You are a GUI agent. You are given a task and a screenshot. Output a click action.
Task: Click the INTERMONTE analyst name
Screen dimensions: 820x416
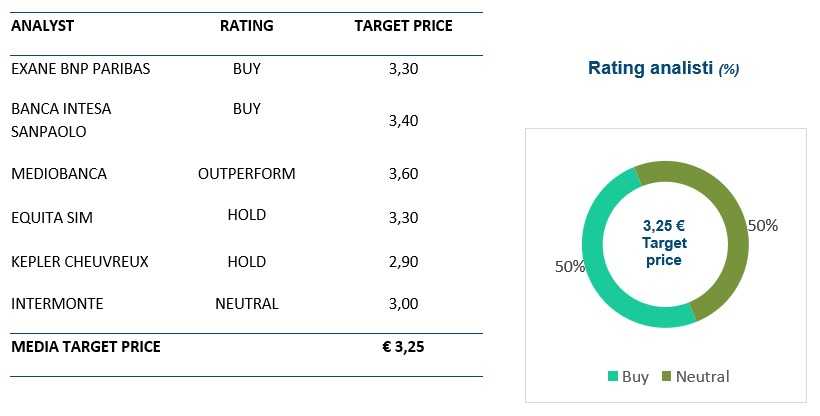57,304
